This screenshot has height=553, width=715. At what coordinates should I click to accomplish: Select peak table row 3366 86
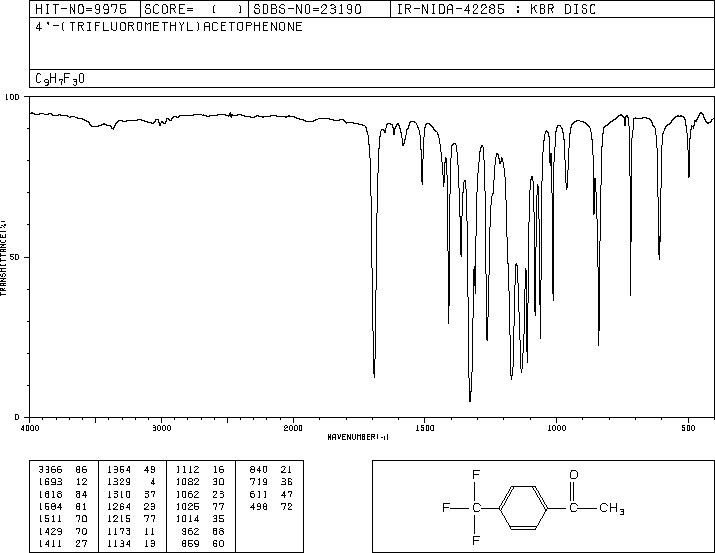[x=63, y=470]
